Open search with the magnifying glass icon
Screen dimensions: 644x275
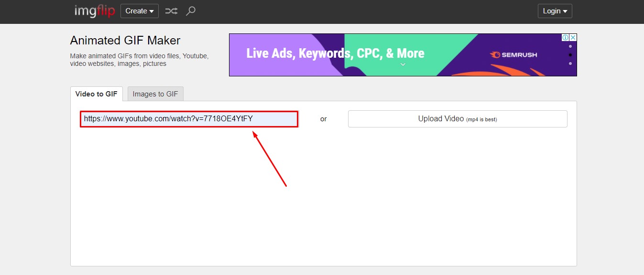point(191,11)
